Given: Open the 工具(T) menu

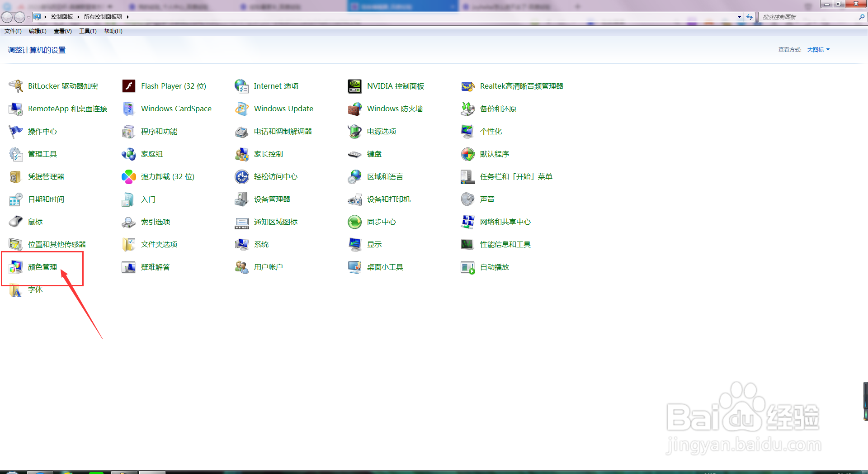Looking at the screenshot, I should (x=88, y=31).
